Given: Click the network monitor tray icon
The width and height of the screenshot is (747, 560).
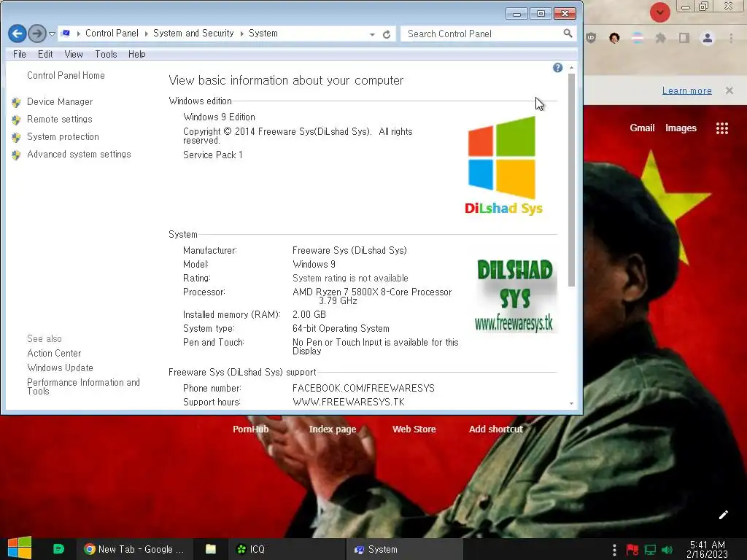Looking at the screenshot, I should click(x=650, y=550).
